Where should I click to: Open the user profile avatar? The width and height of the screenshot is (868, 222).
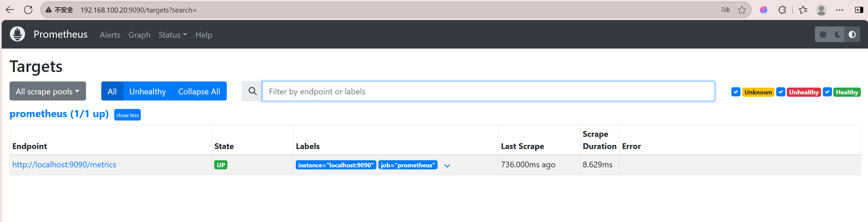821,10
